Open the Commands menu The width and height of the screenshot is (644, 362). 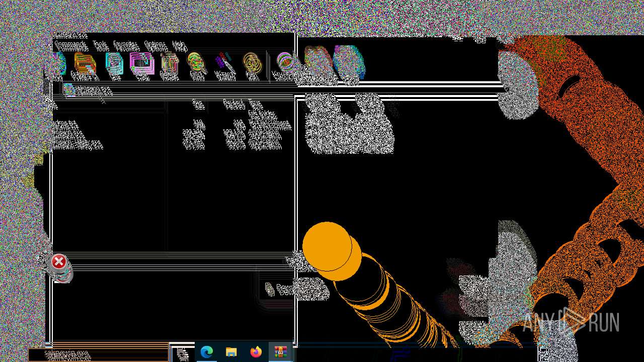coord(70,46)
